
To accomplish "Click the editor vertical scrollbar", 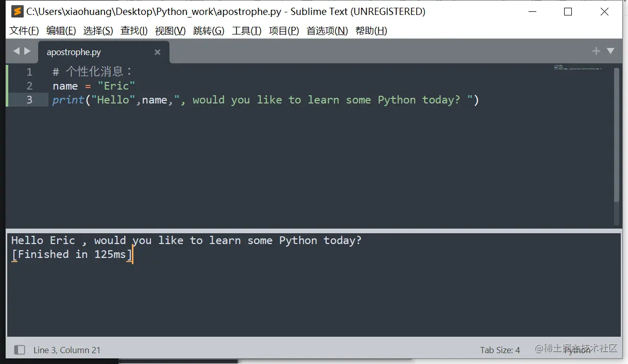I will 617,135.
